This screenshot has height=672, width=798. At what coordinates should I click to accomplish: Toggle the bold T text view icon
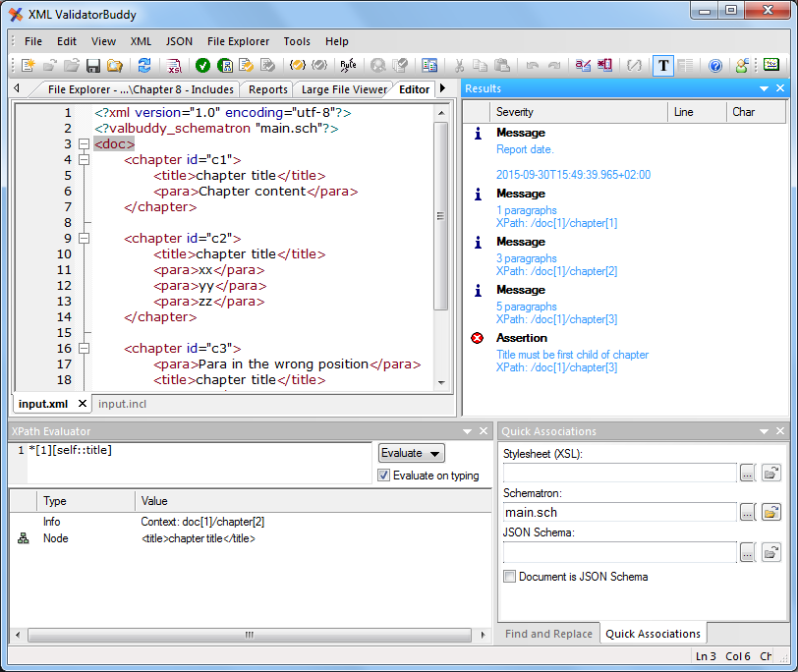[663, 65]
